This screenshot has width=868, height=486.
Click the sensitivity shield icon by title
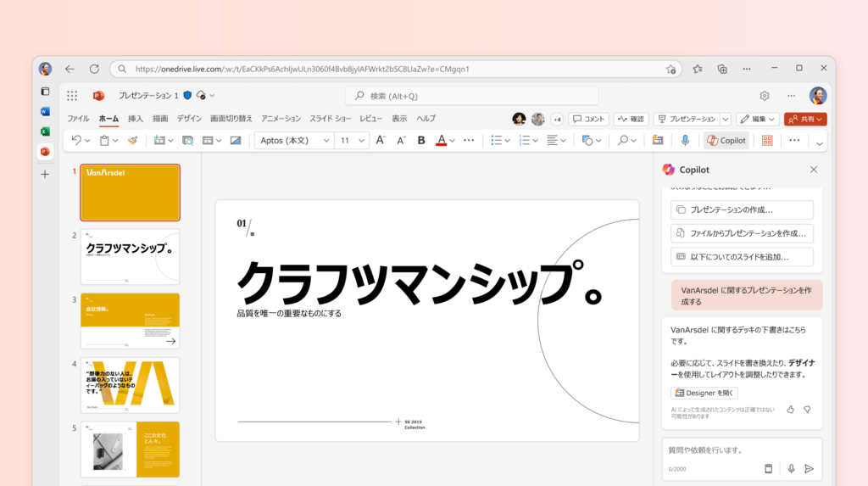coord(187,96)
